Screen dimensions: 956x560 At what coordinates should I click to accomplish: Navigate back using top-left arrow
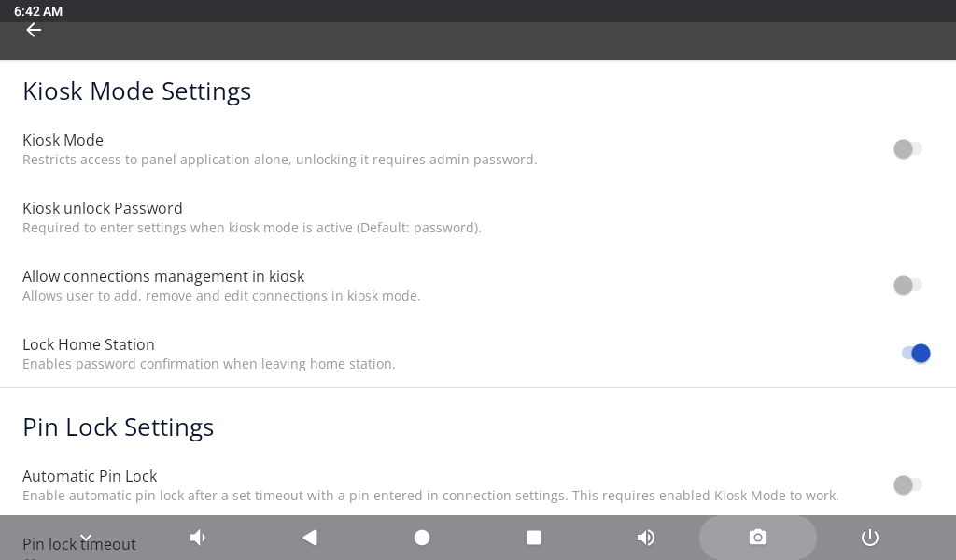(x=34, y=30)
